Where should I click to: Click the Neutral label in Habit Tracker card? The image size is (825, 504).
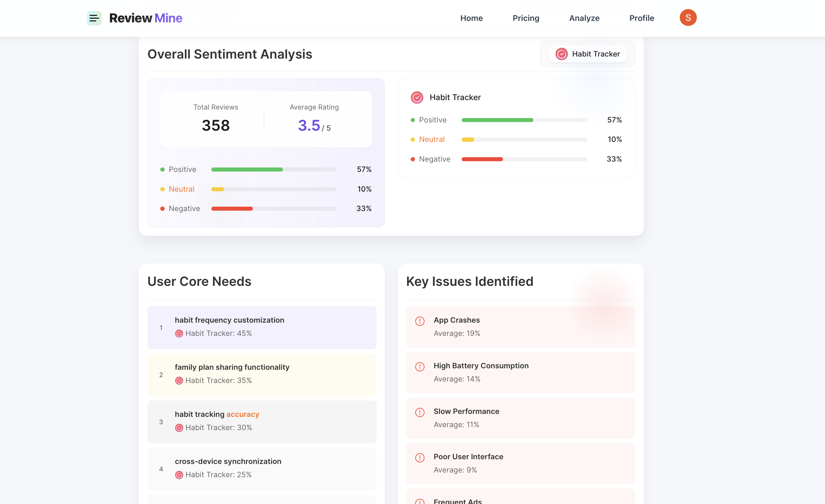(x=432, y=140)
